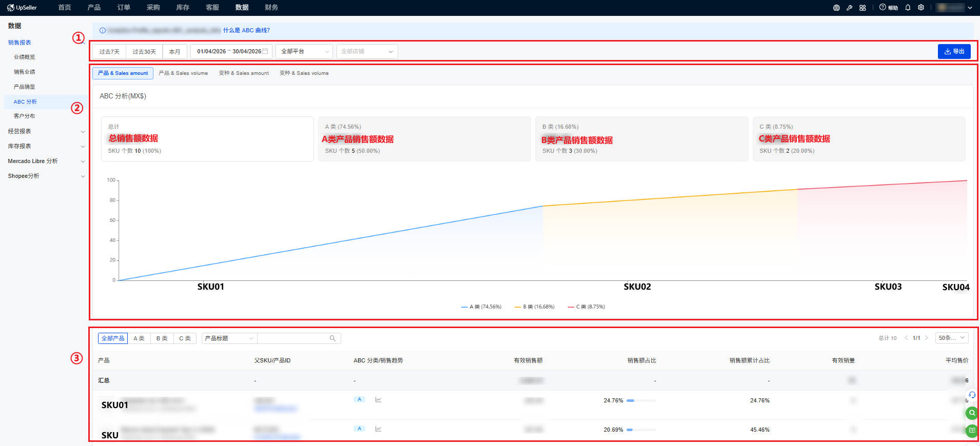Open 客户分布 in sidebar
Viewport: 980px width, 446px height.
(x=25, y=116)
